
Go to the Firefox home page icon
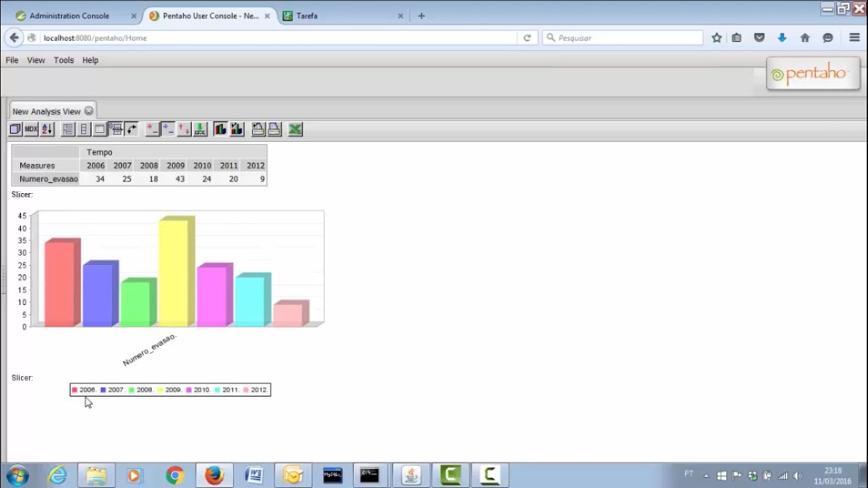pos(805,38)
